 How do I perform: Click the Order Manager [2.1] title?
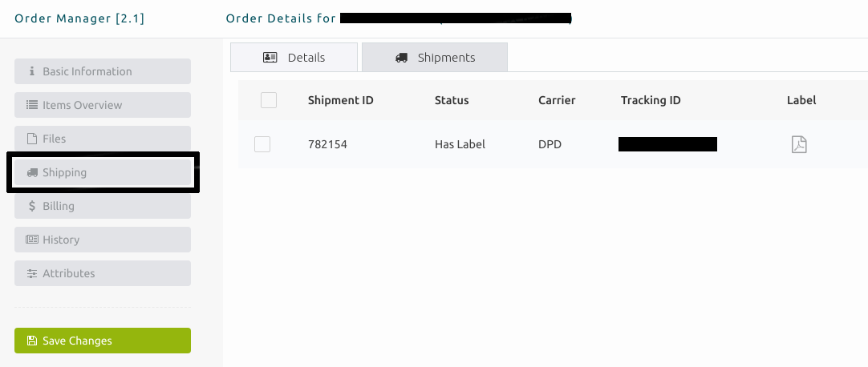point(79,18)
